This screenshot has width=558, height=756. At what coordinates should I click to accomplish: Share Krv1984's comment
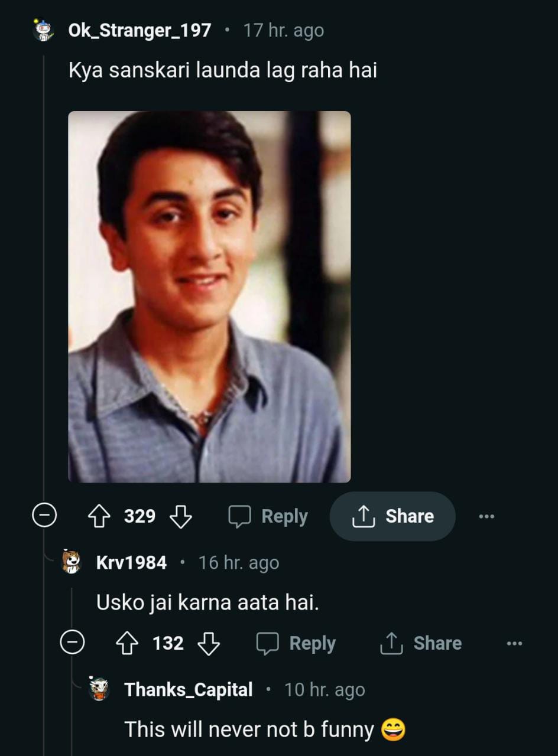tap(420, 643)
